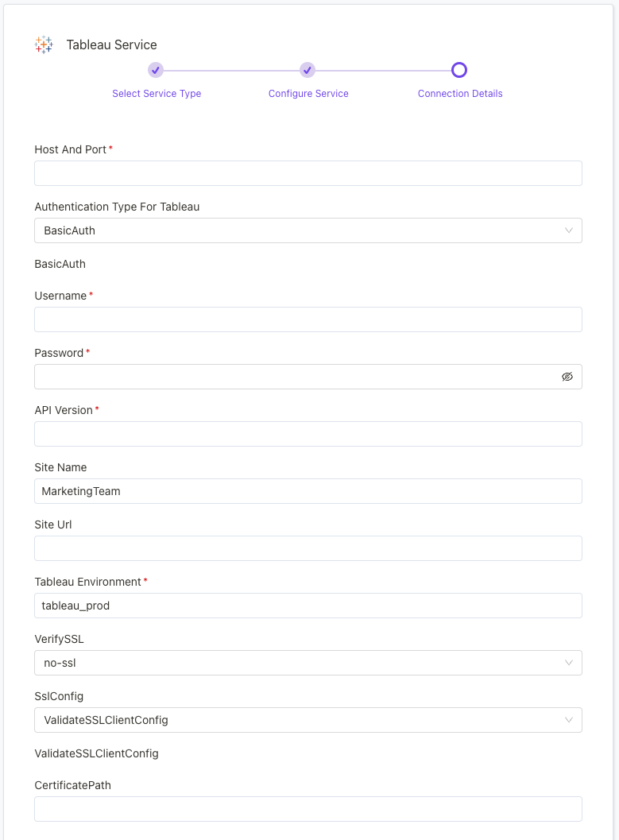Click the Site Name label
The height and width of the screenshot is (840, 619).
(60, 467)
